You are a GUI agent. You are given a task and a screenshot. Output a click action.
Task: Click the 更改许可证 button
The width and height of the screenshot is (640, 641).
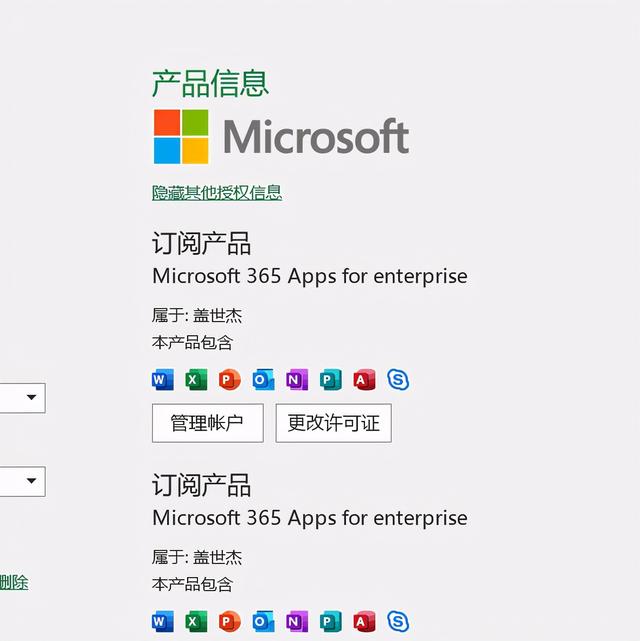point(333,423)
